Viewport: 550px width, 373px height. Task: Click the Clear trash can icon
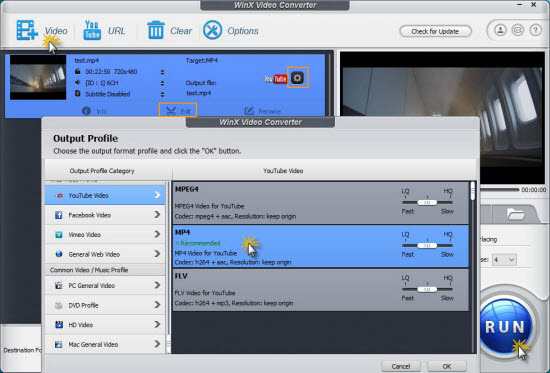coord(155,30)
